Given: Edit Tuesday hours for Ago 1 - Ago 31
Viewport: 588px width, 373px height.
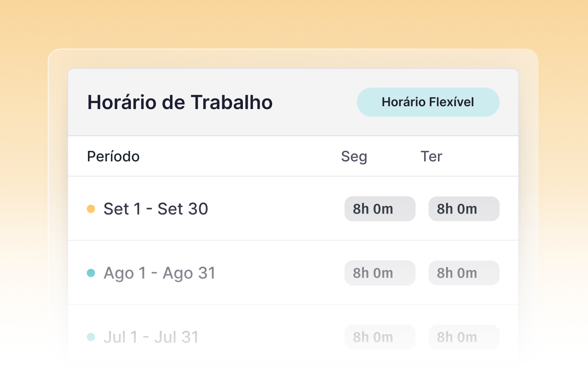Looking at the screenshot, I should (x=464, y=273).
